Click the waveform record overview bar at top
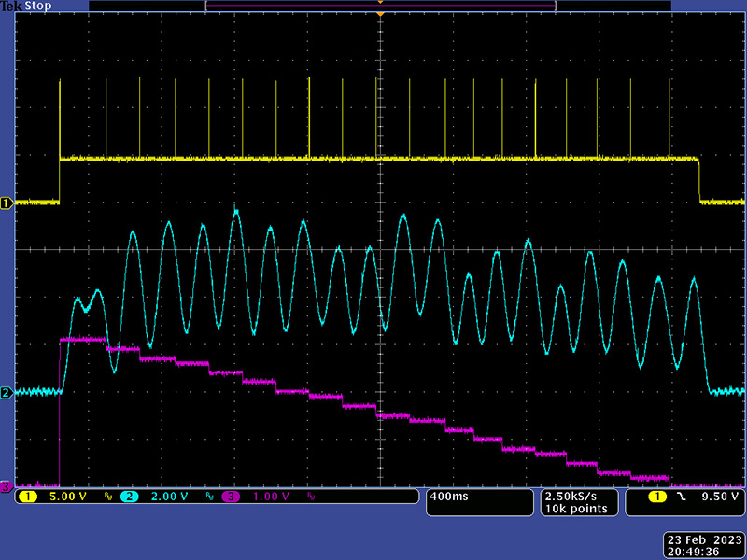 click(x=380, y=6)
